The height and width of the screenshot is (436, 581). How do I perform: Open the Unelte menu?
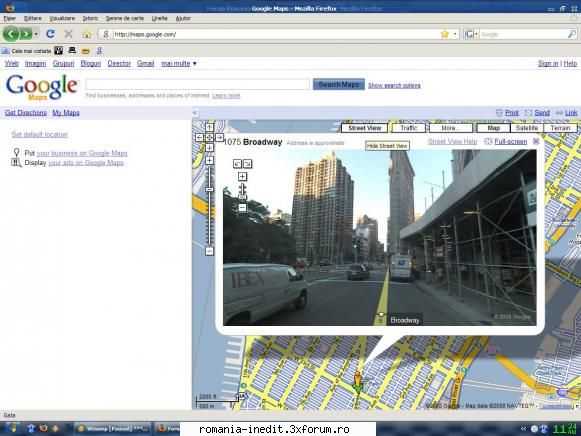coord(160,18)
